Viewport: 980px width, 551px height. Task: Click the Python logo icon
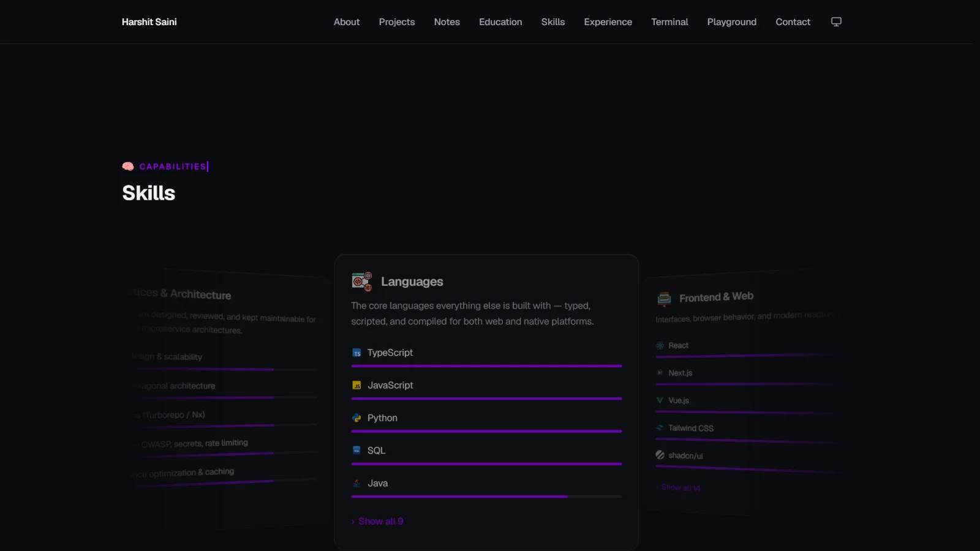(x=356, y=418)
